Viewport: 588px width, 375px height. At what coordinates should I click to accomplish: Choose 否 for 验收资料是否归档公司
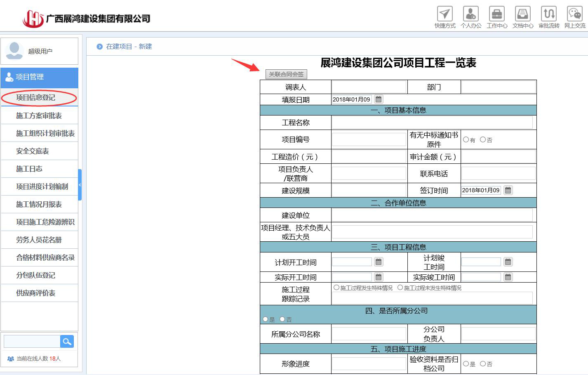483,364
